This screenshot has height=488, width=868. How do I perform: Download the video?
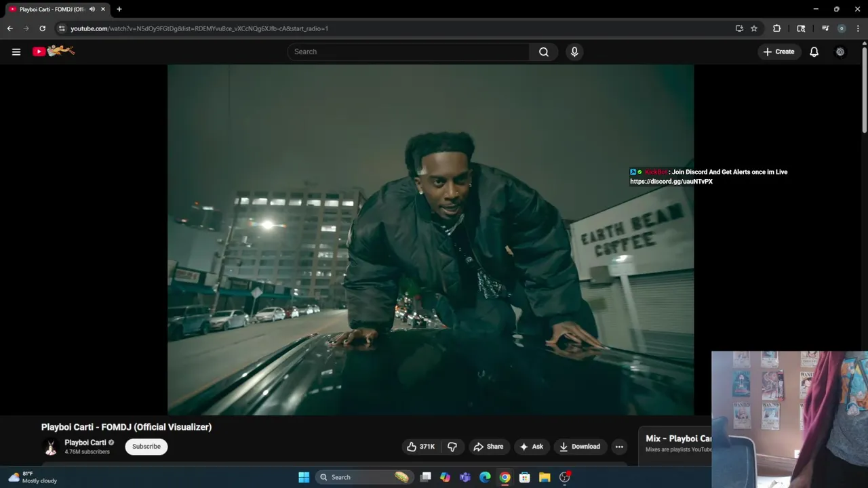(x=580, y=447)
